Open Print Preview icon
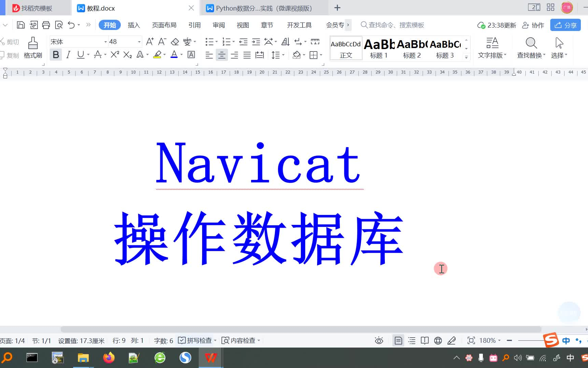This screenshot has width=588, height=368. coord(59,25)
